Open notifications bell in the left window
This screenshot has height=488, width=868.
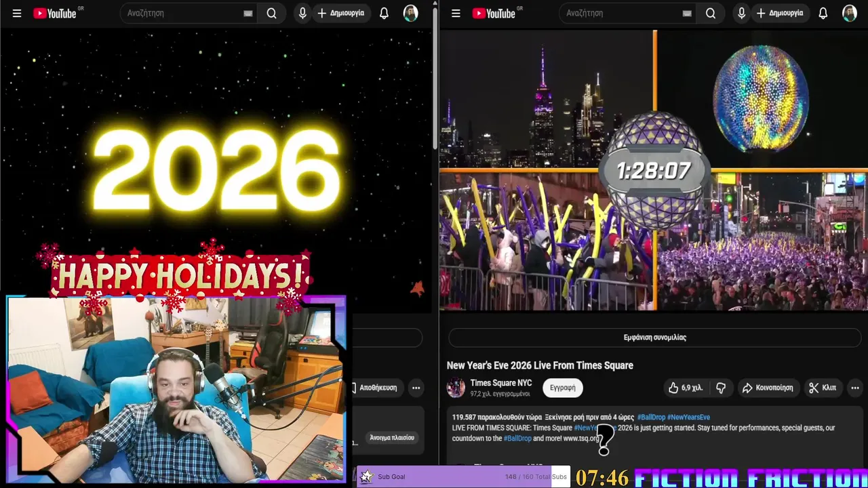384,14
